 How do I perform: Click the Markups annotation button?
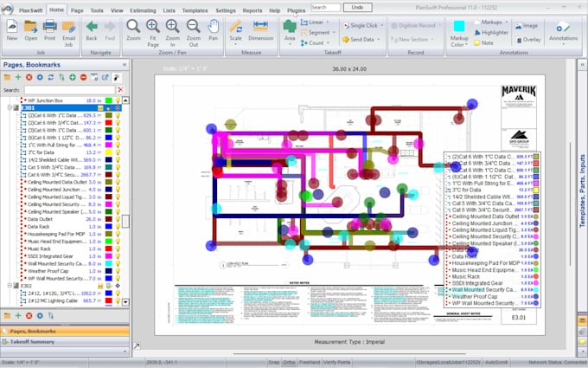point(491,23)
